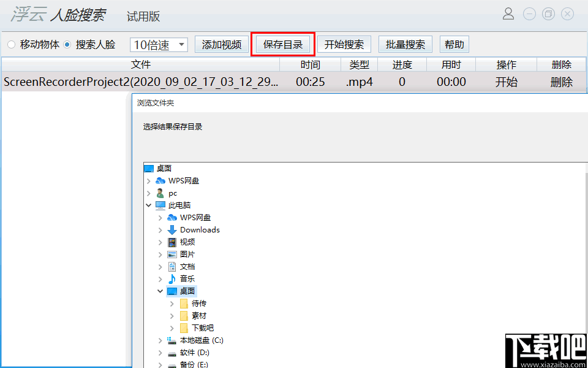Click the 保存目录 button
Image resolution: width=588 pixels, height=368 pixels.
(282, 44)
